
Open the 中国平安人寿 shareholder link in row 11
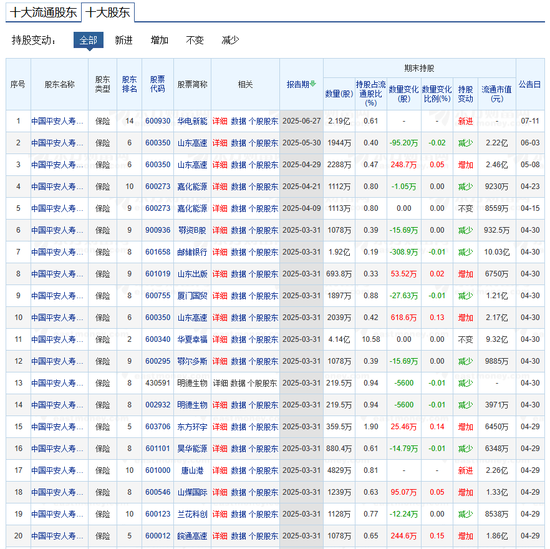coord(57,339)
